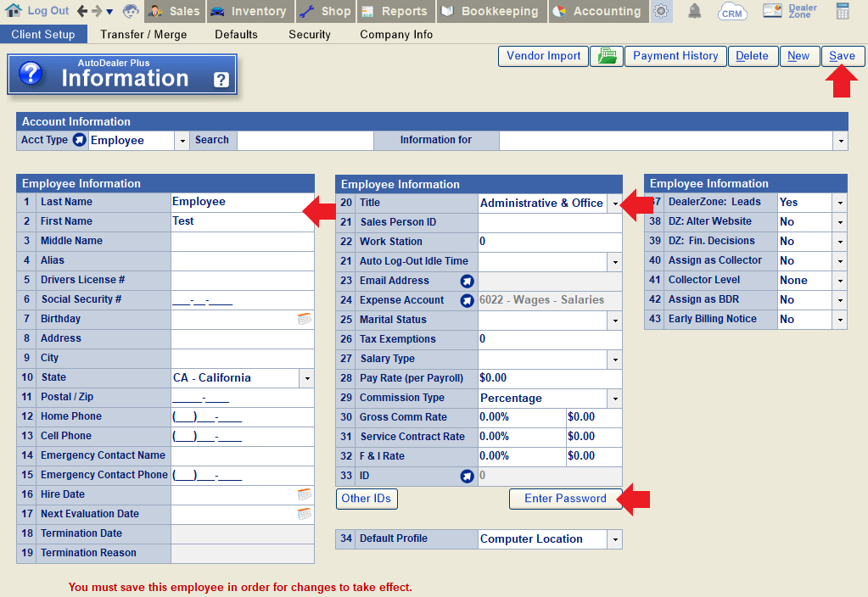Open the Birthday calendar picker icon

point(304,319)
